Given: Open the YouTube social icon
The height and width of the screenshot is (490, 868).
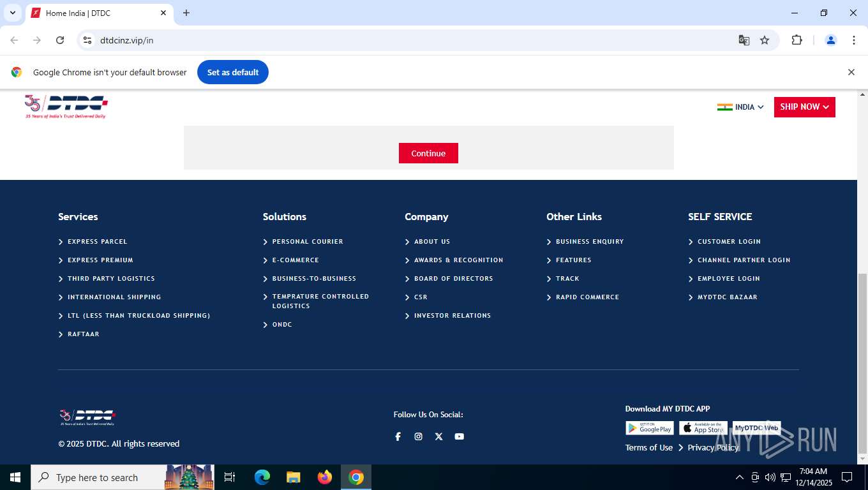Looking at the screenshot, I should [x=459, y=436].
